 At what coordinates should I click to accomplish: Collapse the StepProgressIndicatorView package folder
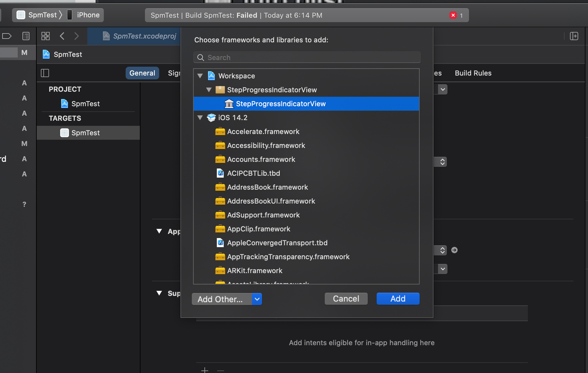click(209, 90)
